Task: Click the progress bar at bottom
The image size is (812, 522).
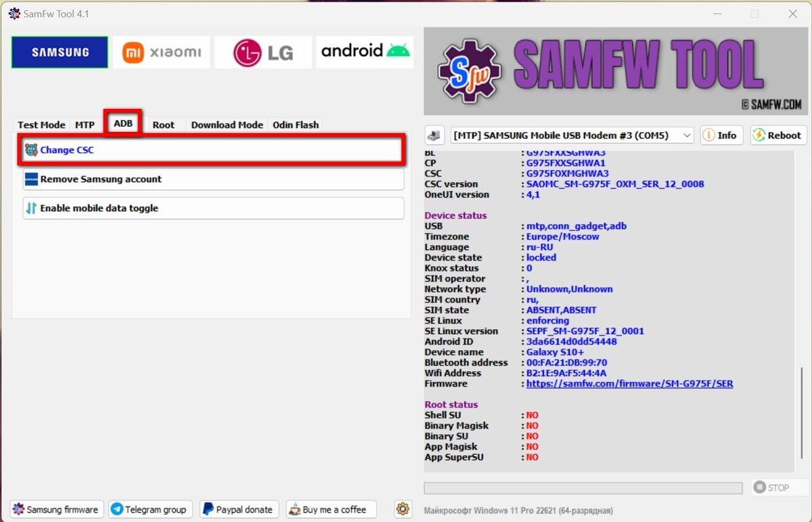Action: point(583,488)
